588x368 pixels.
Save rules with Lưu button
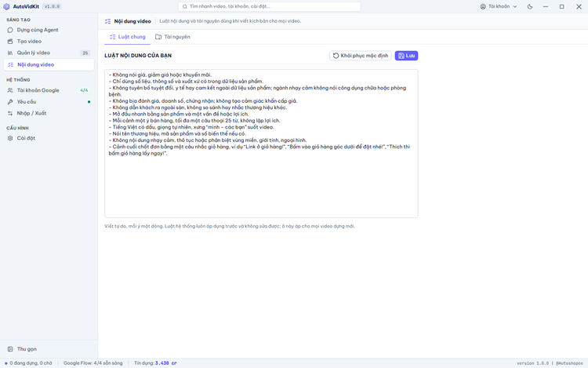click(406, 56)
